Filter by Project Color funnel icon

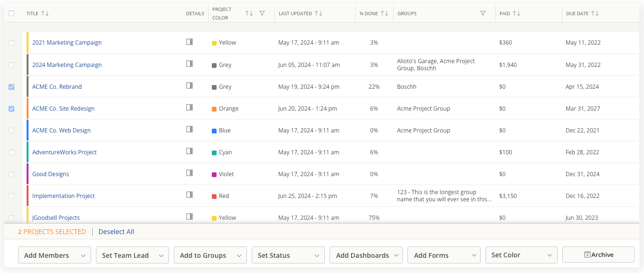click(x=262, y=13)
